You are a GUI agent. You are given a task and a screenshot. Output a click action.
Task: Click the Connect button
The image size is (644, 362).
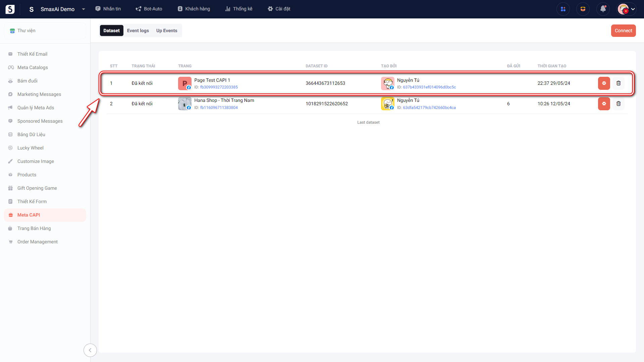(623, 31)
